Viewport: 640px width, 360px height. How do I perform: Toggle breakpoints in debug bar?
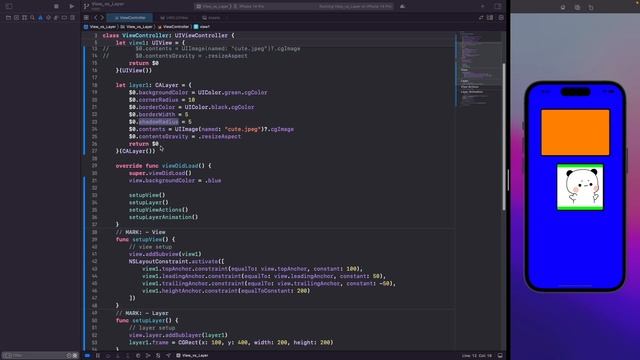click(87, 356)
